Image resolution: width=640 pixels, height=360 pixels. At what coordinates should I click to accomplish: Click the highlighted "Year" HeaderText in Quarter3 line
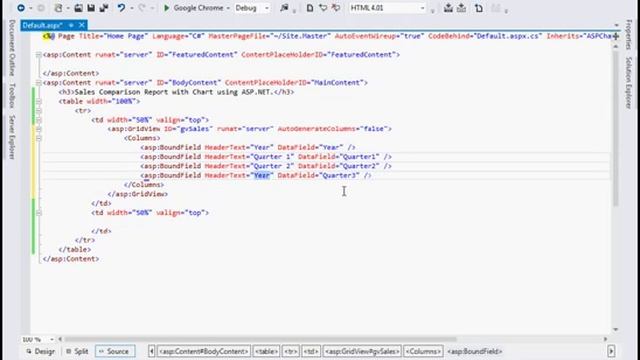(x=262, y=176)
